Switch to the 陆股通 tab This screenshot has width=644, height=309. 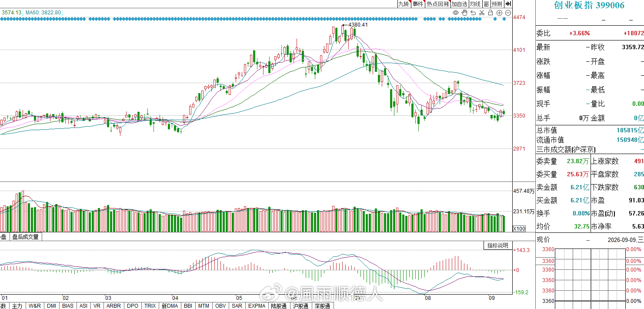click(x=279, y=306)
